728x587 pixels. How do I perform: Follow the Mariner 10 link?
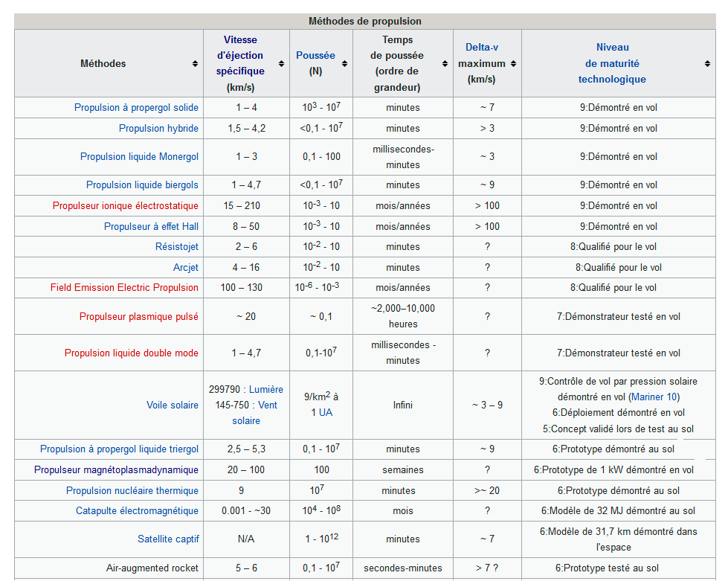click(x=654, y=397)
